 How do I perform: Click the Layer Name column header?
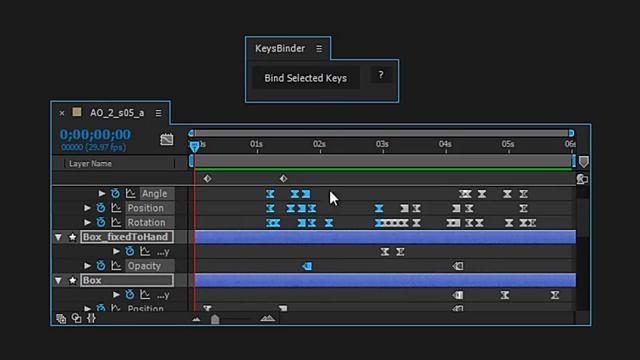pyautogui.click(x=90, y=164)
